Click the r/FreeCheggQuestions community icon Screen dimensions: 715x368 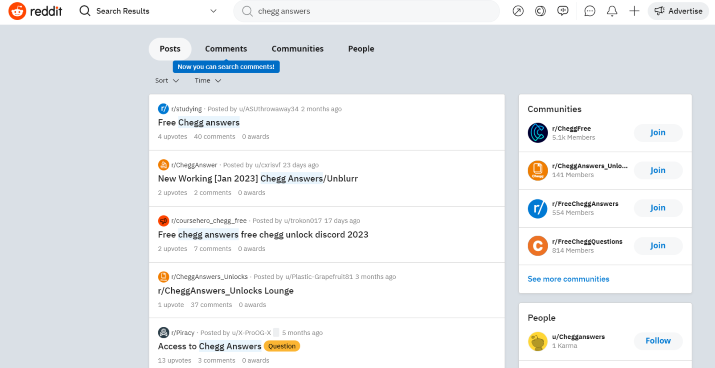click(538, 246)
